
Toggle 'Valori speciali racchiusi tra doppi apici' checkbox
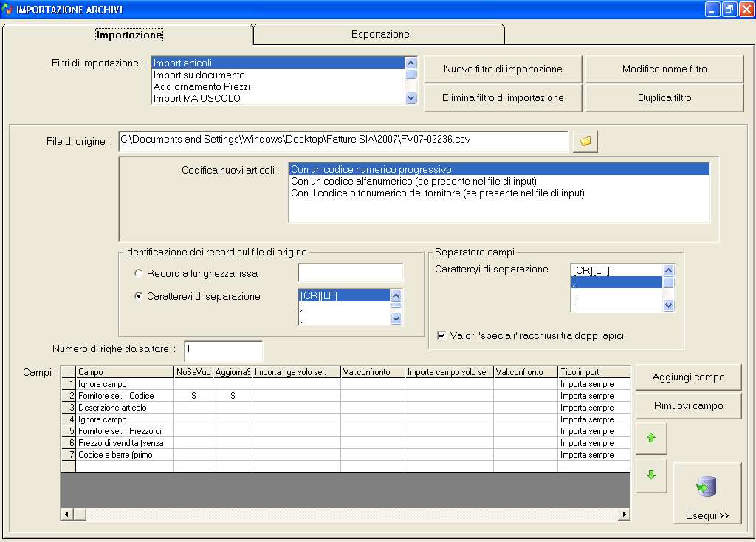tap(441, 335)
